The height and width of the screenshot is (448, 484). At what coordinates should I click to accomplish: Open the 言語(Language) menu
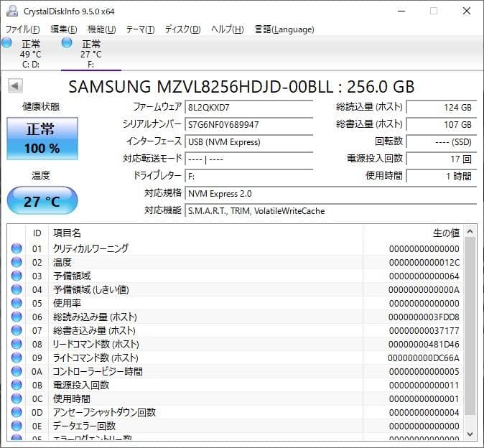tap(284, 29)
